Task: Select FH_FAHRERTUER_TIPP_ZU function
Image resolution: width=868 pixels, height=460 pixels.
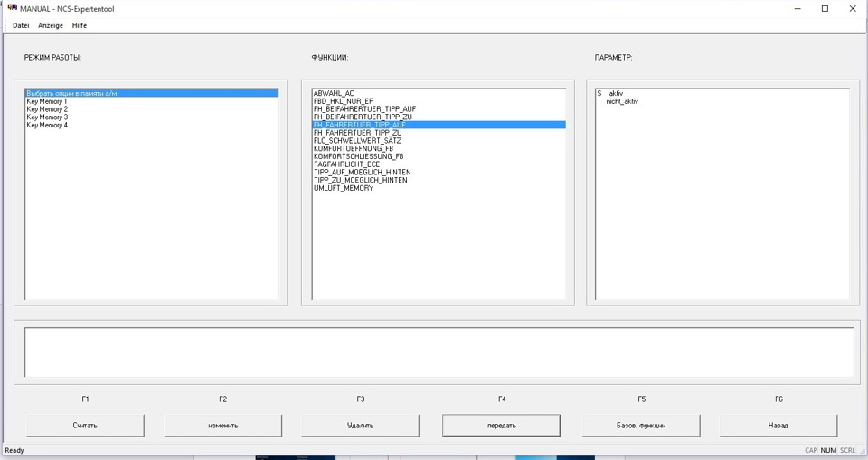Action: (x=439, y=133)
